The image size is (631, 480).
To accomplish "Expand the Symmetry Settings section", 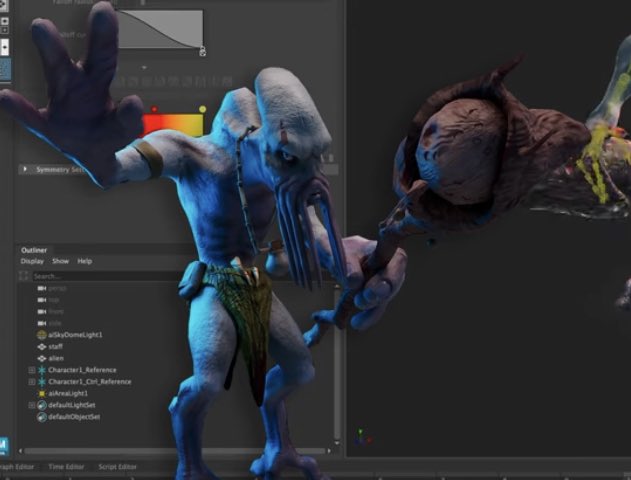I will coord(25,169).
